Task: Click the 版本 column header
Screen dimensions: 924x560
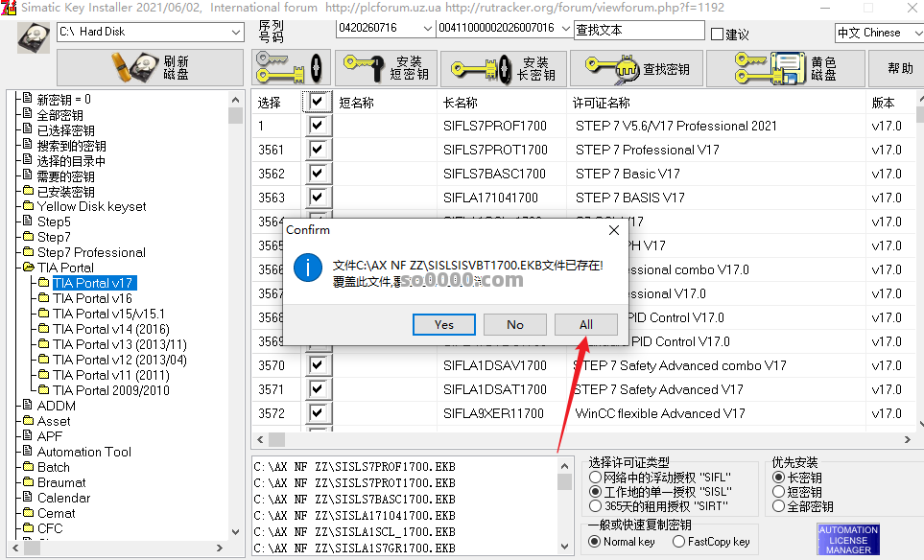Action: 883,103
